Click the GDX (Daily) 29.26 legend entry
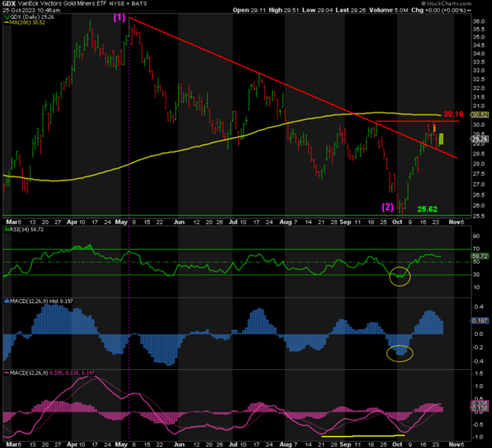 (x=29, y=17)
